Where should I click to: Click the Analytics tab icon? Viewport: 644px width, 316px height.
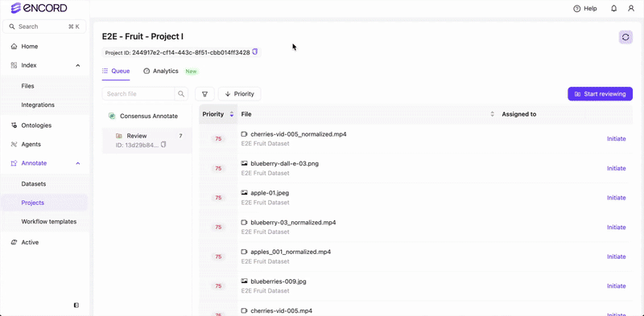tap(147, 71)
